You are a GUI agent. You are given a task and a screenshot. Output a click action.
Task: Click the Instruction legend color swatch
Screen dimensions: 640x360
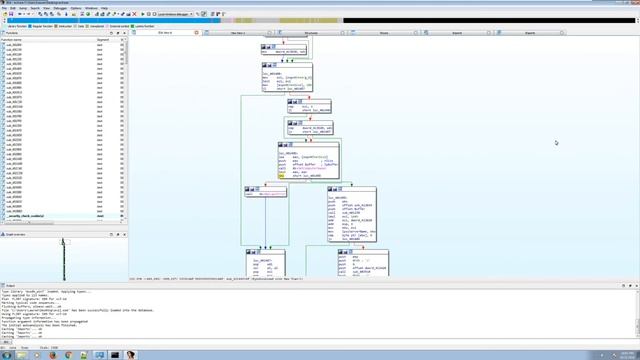coord(56,26)
